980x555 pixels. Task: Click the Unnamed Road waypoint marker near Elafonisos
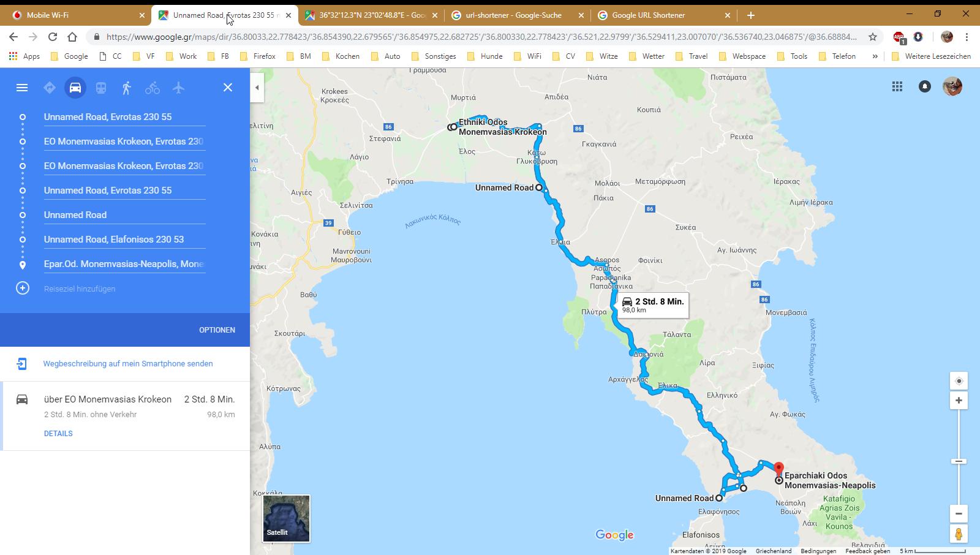[x=719, y=498]
